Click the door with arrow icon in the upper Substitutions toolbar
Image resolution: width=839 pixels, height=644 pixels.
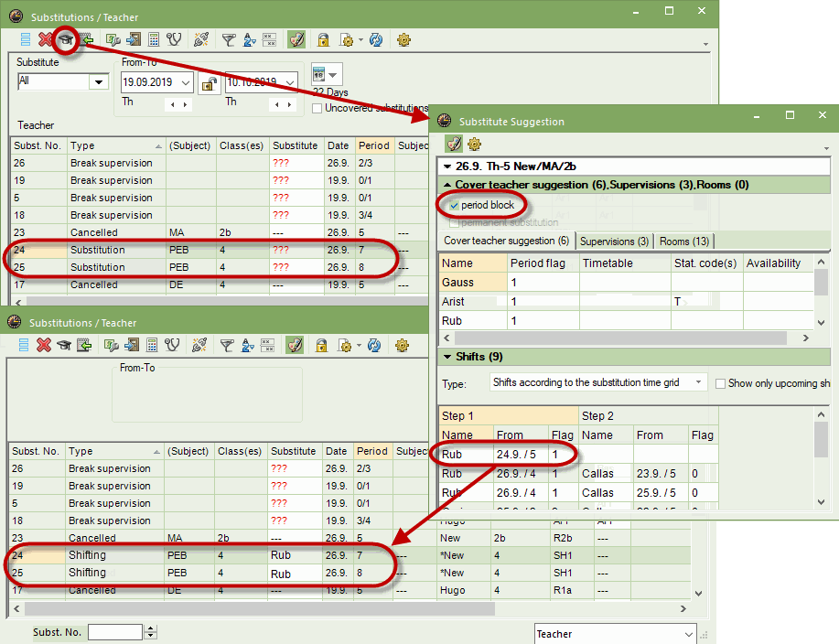134,40
